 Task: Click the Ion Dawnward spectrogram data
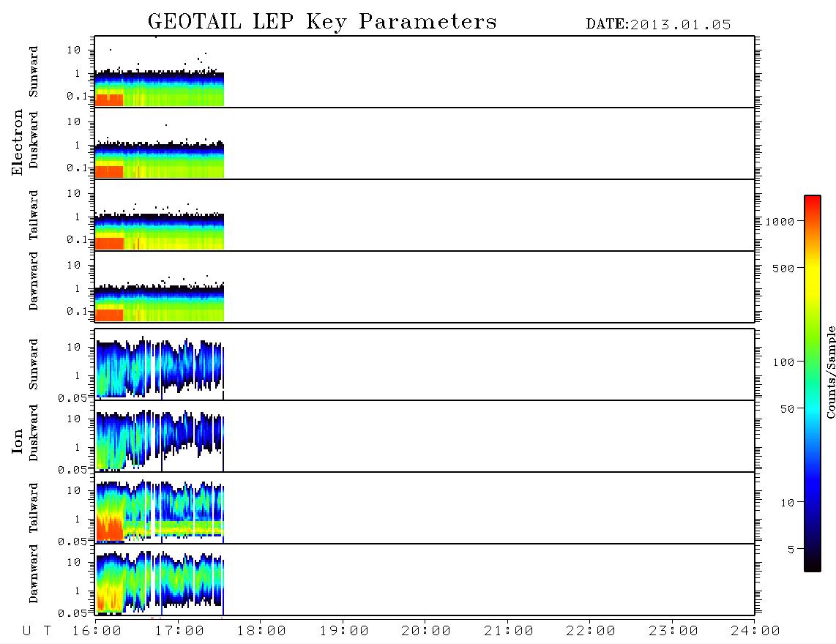pos(160,583)
